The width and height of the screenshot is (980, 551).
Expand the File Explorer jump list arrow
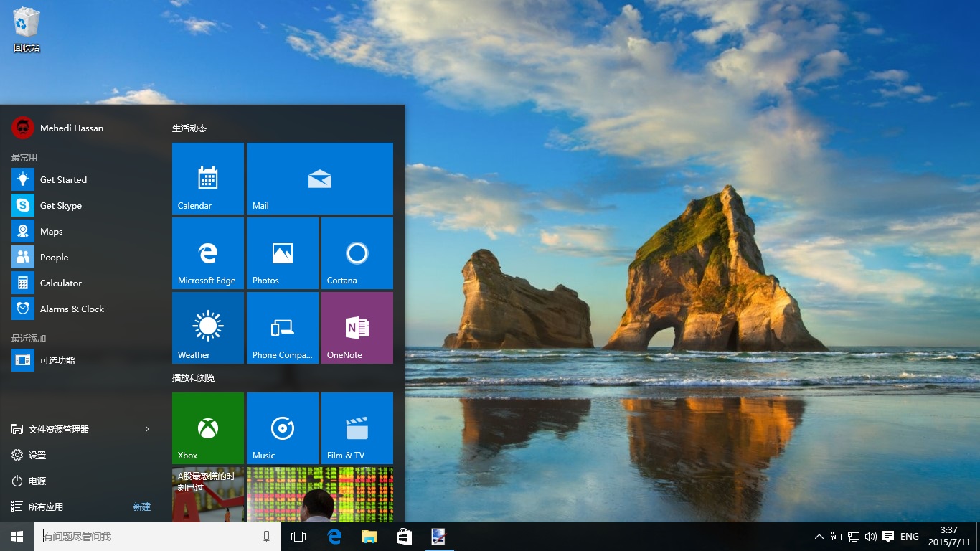pyautogui.click(x=147, y=429)
